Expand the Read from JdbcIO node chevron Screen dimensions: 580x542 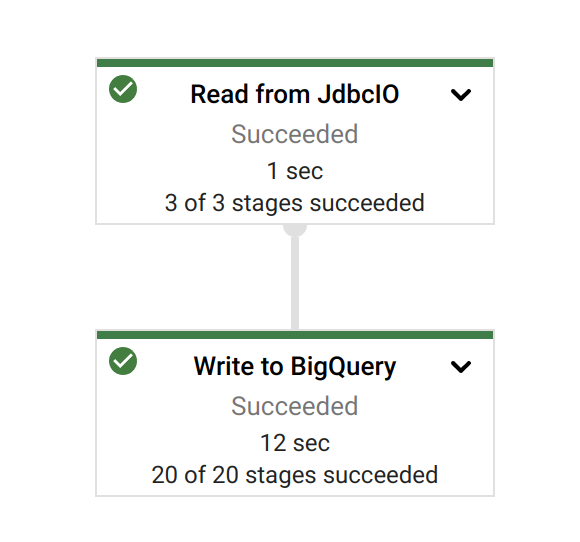(x=461, y=95)
